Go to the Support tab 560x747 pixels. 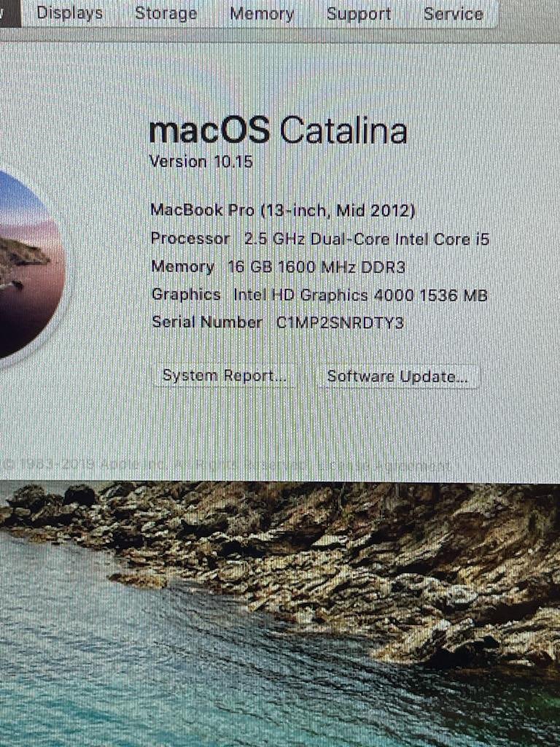tap(359, 13)
